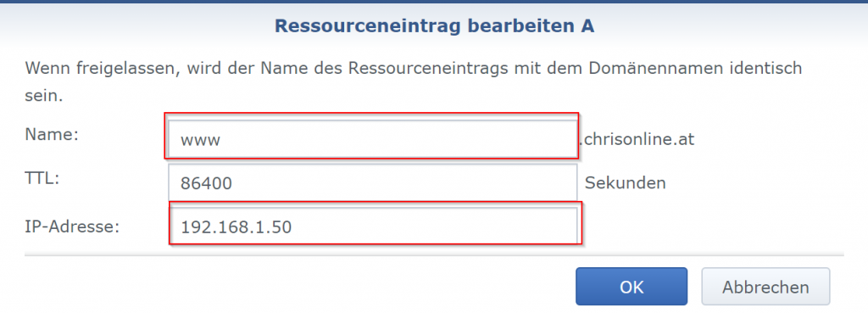The width and height of the screenshot is (868, 313).
Task: Click the 192.168.1.50 address value
Action: coord(236,226)
